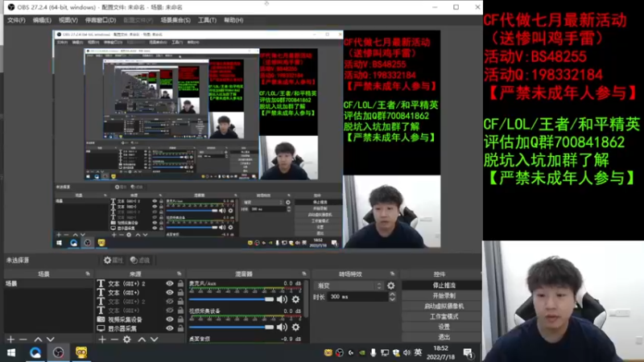Mute the 麦克风/Aux audio channel
The width and height of the screenshot is (644, 362).
tap(282, 299)
